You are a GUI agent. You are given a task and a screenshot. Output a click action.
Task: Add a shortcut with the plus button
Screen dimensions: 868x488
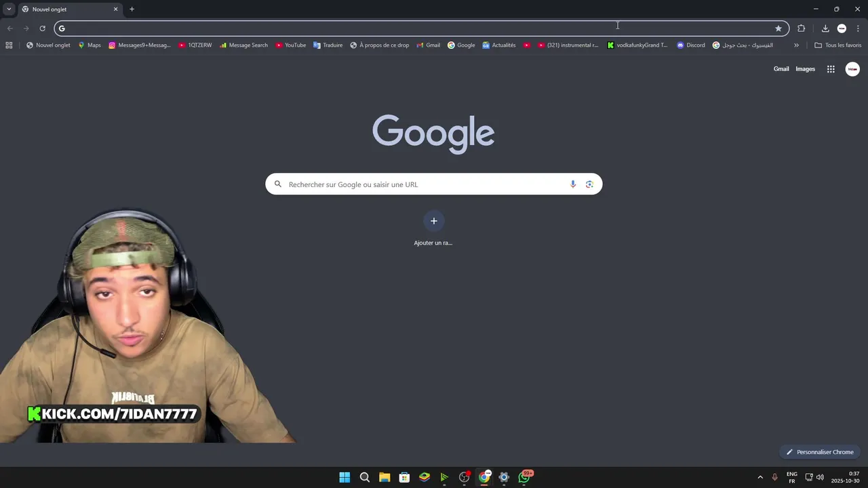434,221
